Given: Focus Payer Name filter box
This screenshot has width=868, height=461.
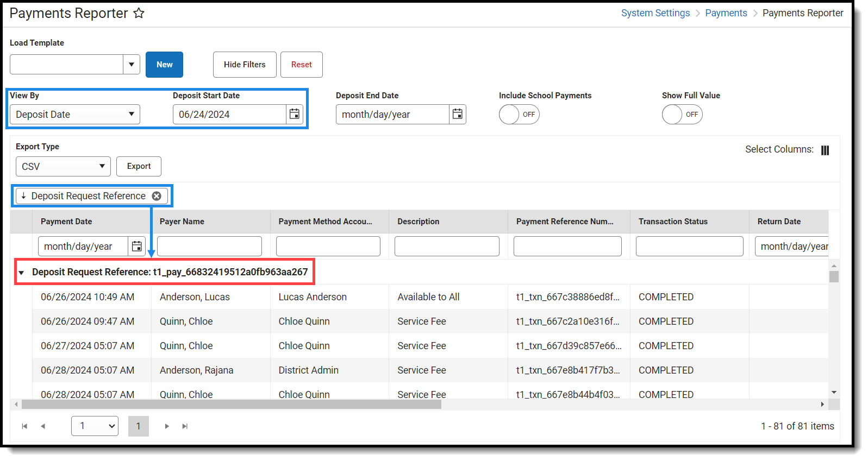Looking at the screenshot, I should pyautogui.click(x=209, y=246).
